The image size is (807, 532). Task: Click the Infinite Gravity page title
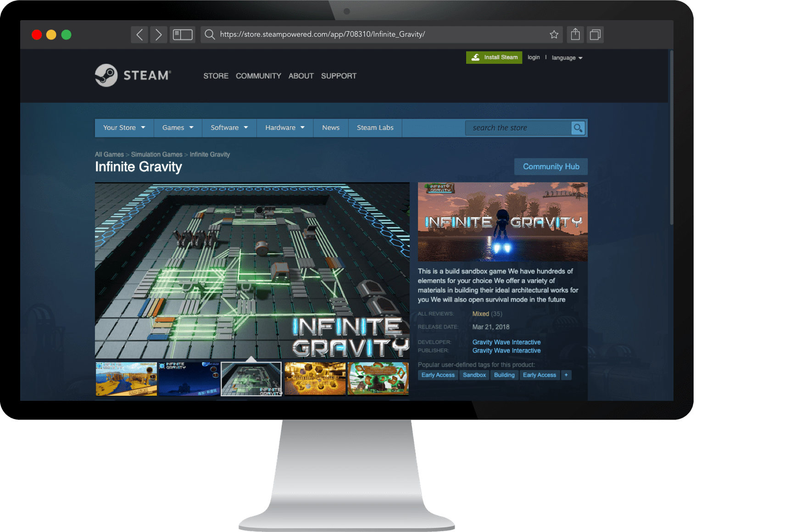click(x=139, y=167)
